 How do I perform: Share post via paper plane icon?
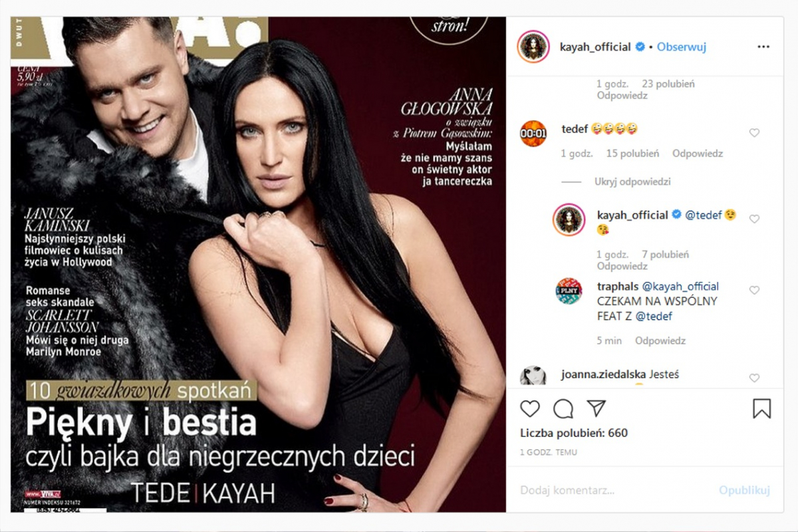coord(597,408)
